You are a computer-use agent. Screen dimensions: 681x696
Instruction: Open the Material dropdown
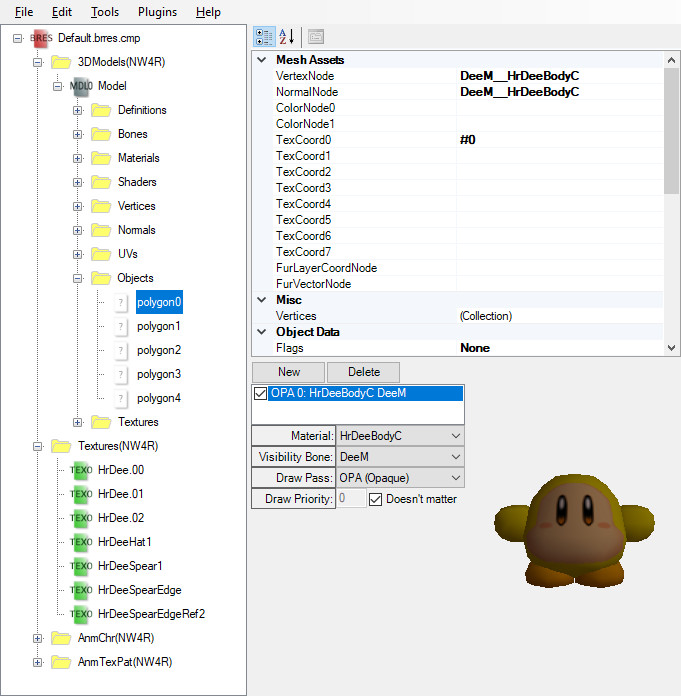point(456,436)
